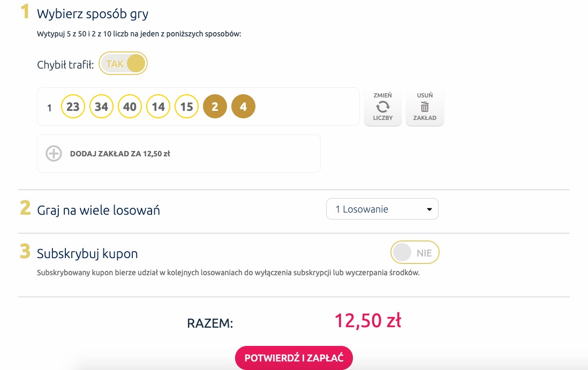This screenshot has height=370, width=588.
Task: Open the 1 Losowanie dropdown
Action: (382, 209)
